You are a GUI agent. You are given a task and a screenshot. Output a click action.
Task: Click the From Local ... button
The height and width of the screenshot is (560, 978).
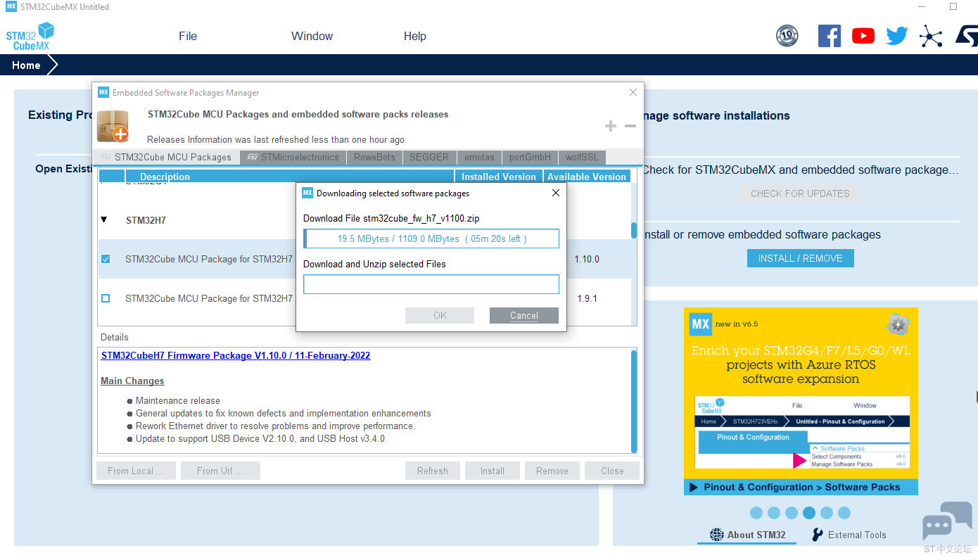(x=136, y=471)
